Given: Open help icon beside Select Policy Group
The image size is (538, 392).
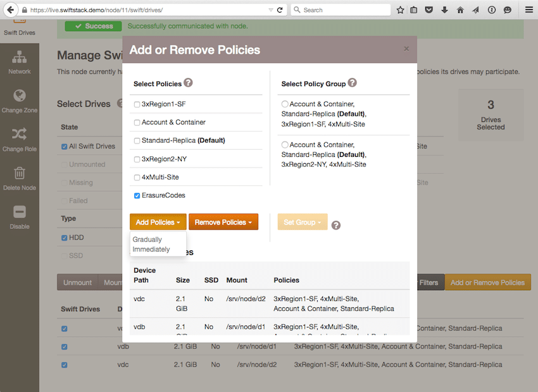Looking at the screenshot, I should point(352,83).
